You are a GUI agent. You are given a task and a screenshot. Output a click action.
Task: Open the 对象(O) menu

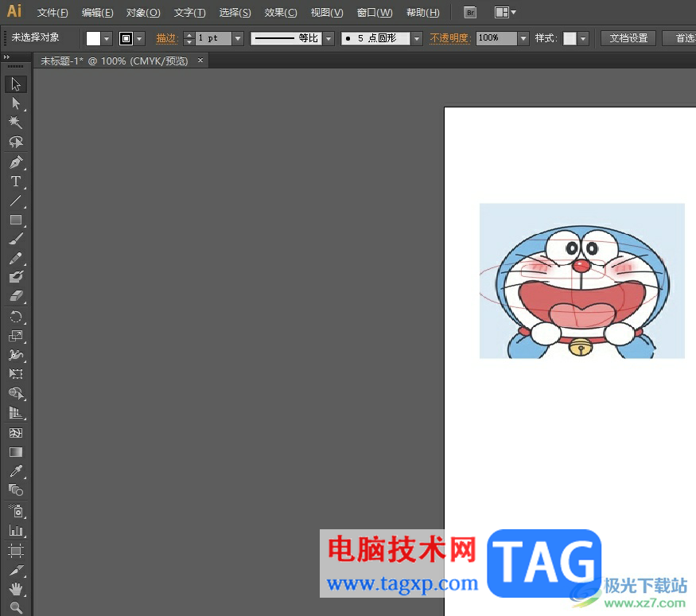tap(143, 13)
